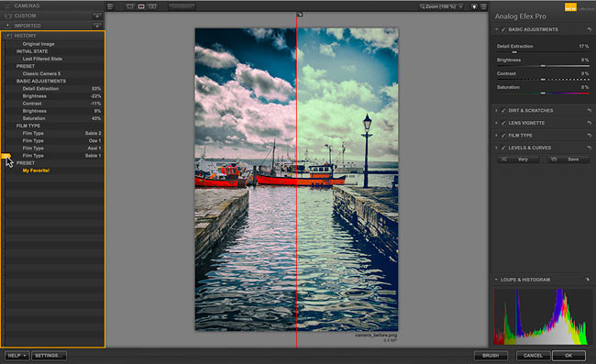Toggle the Film Type checkbox
This screenshot has width=596, height=364.
pos(503,136)
